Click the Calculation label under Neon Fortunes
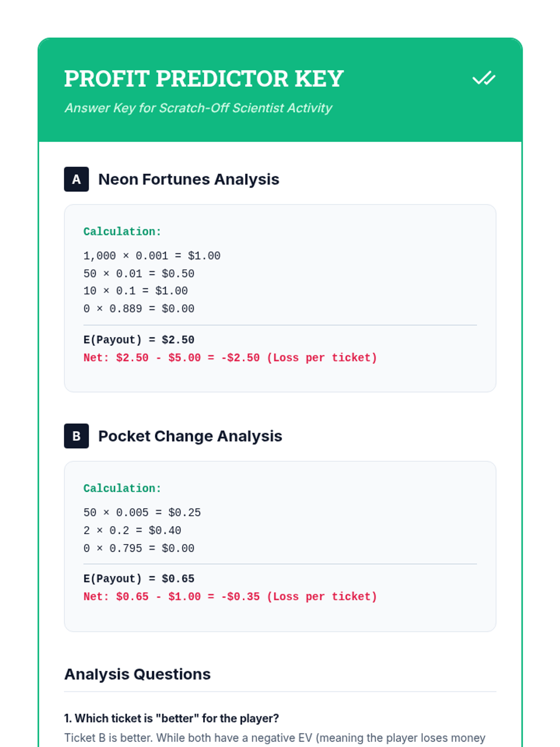The width and height of the screenshot is (560, 747). tap(122, 232)
